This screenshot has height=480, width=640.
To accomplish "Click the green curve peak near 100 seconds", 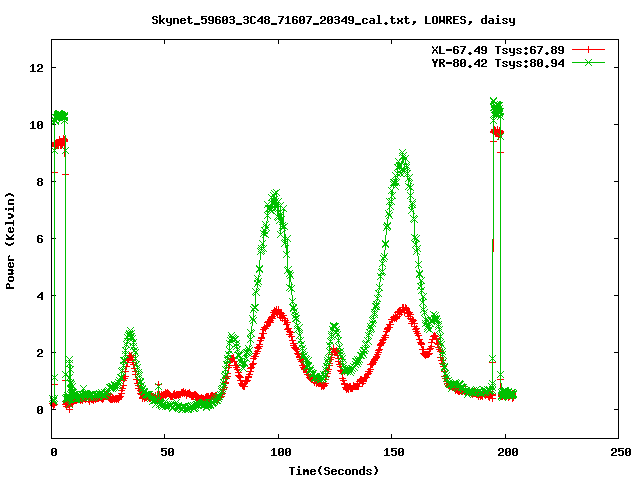I will point(275,195).
